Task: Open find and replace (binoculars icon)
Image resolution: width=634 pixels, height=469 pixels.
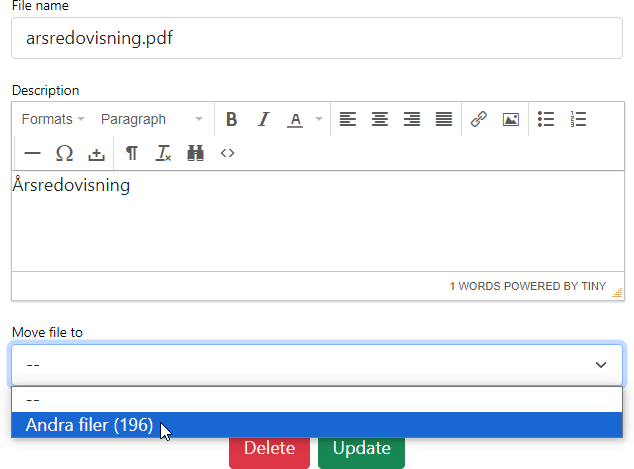Action: tap(195, 153)
